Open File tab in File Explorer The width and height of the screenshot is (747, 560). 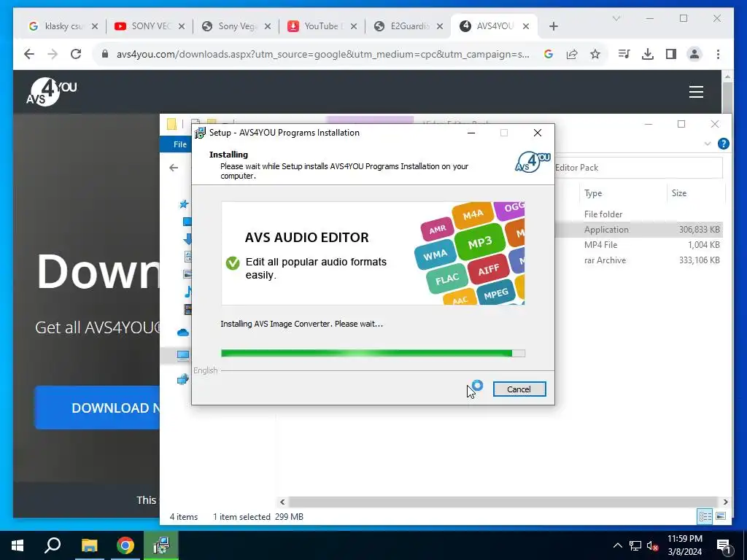click(179, 144)
